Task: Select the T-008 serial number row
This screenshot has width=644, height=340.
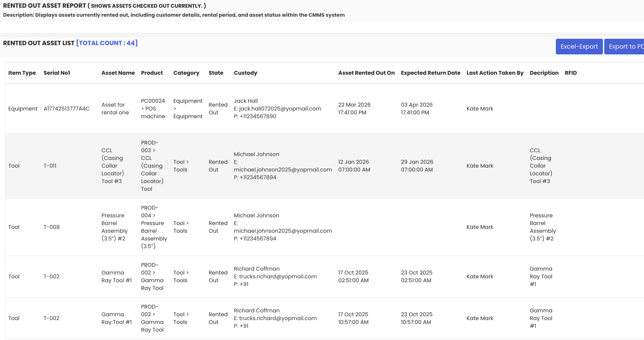Action: pyautogui.click(x=52, y=227)
